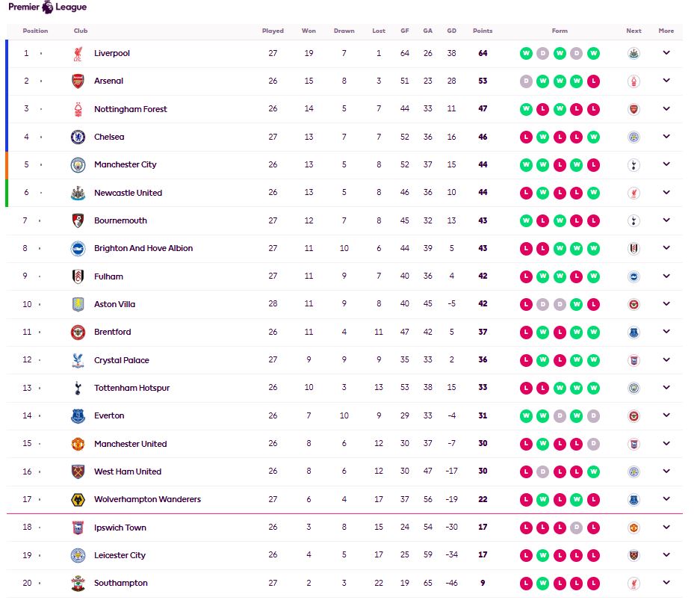Click the Wolverhampton Wanderers club badge
700x603 pixels.
pyautogui.click(x=78, y=499)
